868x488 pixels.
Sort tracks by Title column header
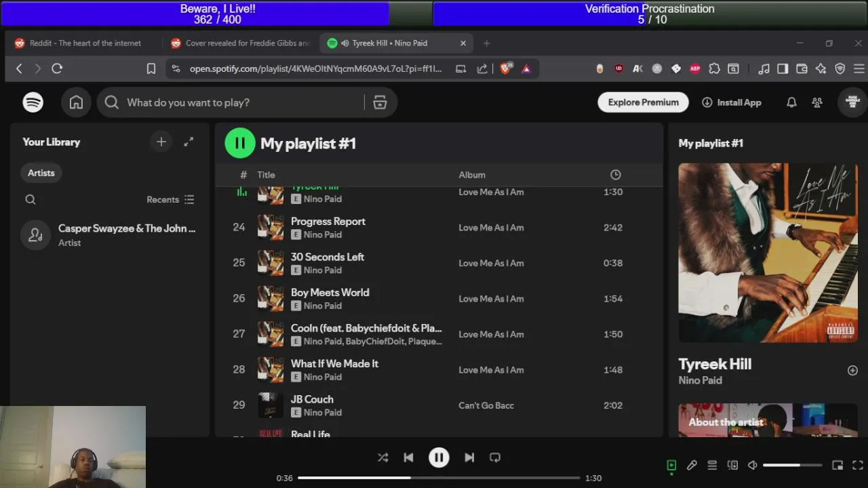pos(266,175)
